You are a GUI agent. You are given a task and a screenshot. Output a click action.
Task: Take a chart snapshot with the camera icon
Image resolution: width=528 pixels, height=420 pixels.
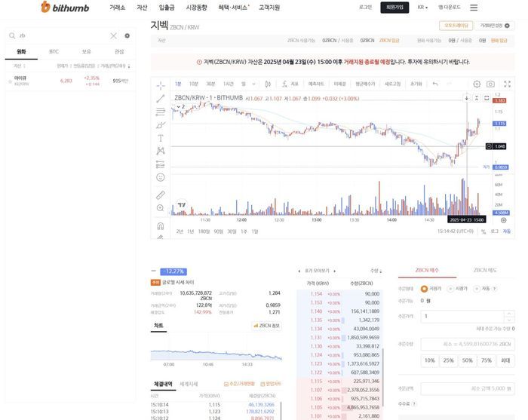[490, 84]
